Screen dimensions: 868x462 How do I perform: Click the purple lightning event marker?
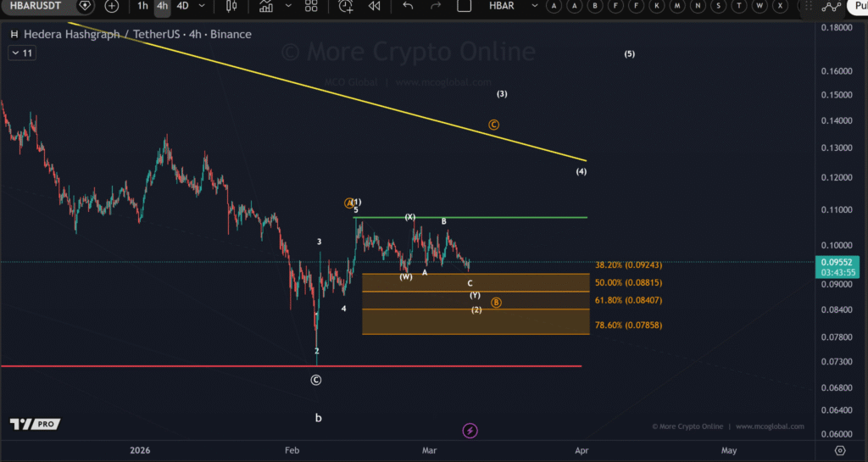tap(470, 431)
